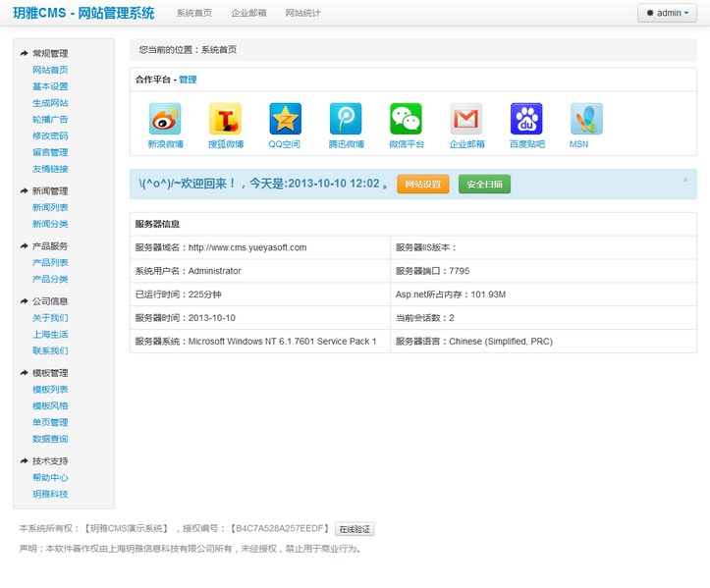The image size is (710, 588).
Task: Open the 企业邮箱 Gmail-style icon
Action: click(x=465, y=119)
